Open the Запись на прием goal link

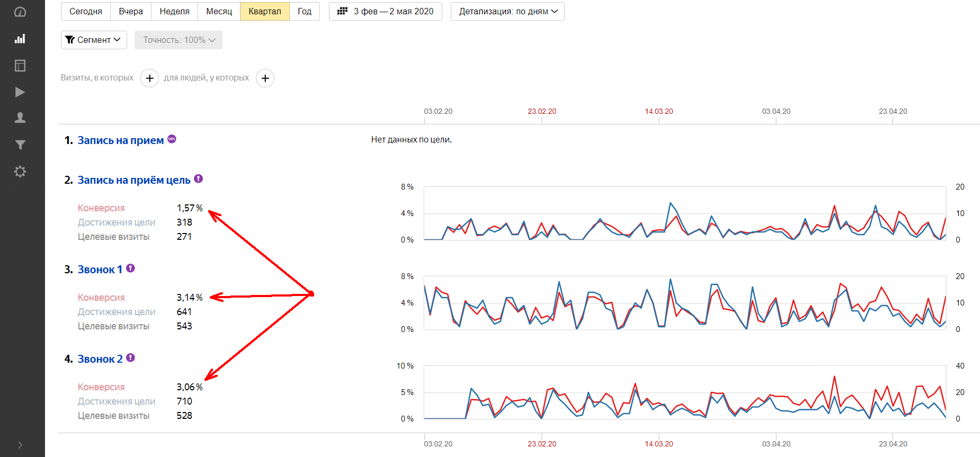click(x=121, y=140)
